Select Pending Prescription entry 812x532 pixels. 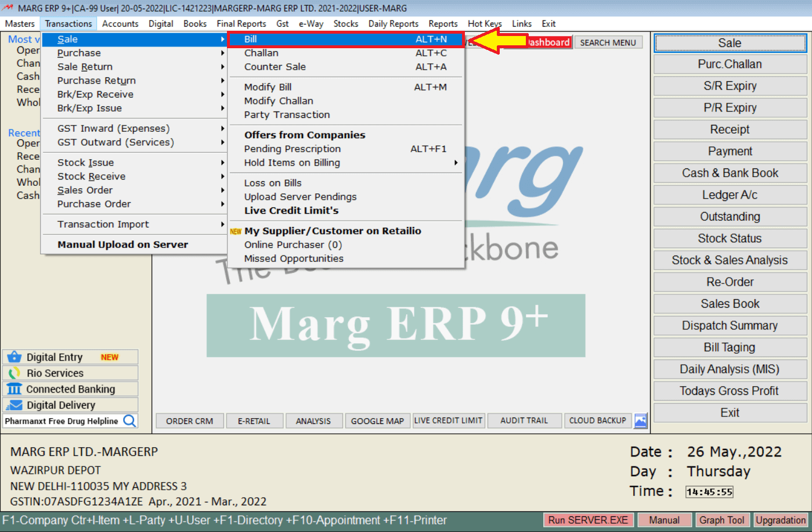(346, 149)
